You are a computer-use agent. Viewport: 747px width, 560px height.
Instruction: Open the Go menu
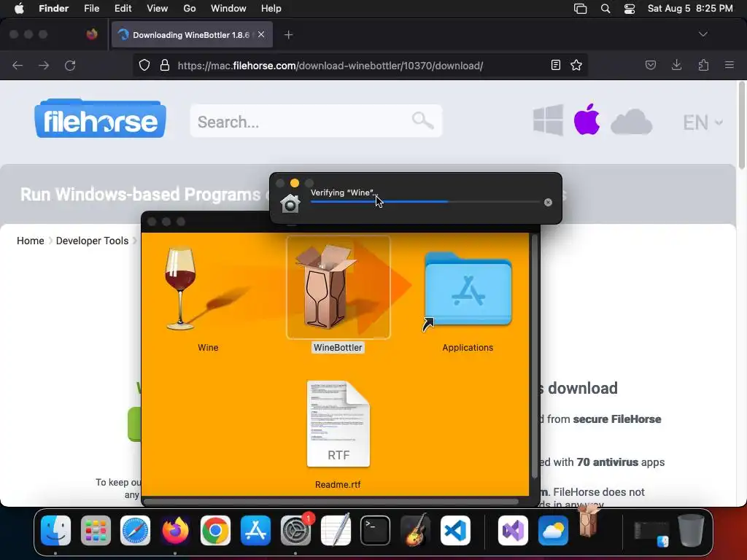(x=190, y=9)
